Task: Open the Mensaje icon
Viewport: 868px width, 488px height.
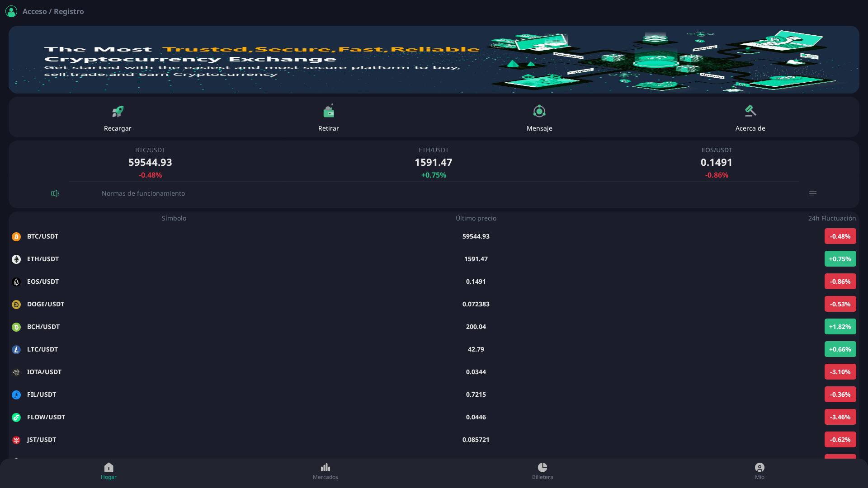Action: [x=539, y=111]
